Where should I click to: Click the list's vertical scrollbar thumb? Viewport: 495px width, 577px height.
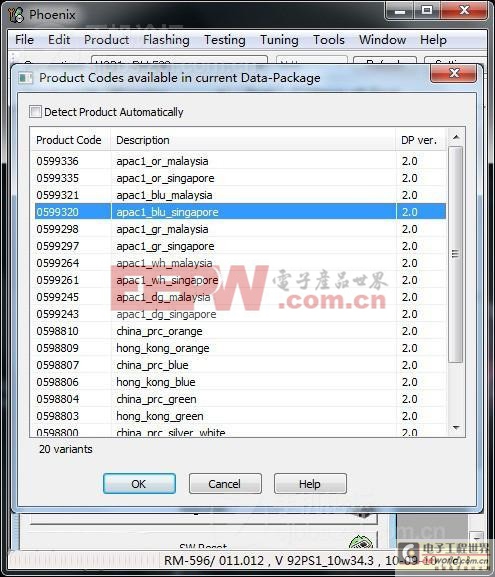(x=456, y=254)
